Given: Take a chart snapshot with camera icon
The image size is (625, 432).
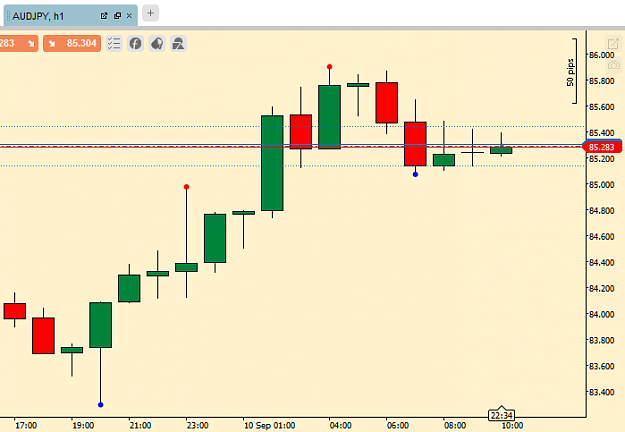Looking at the screenshot, I should pos(614,65).
